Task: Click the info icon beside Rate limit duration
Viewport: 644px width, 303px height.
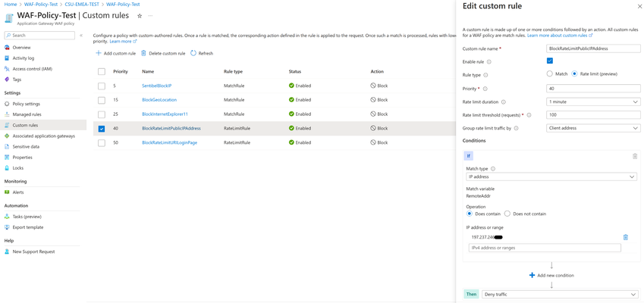Action: tap(504, 102)
